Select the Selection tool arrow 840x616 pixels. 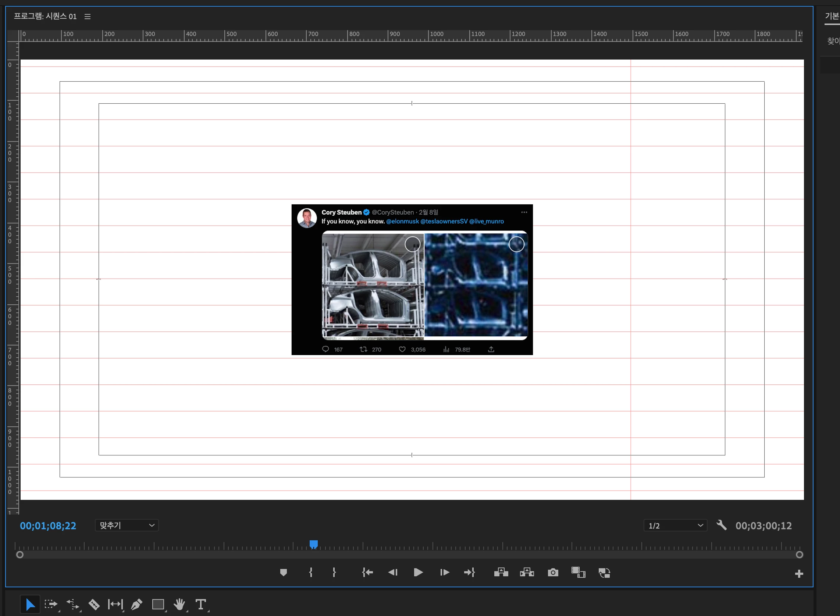[30, 605]
